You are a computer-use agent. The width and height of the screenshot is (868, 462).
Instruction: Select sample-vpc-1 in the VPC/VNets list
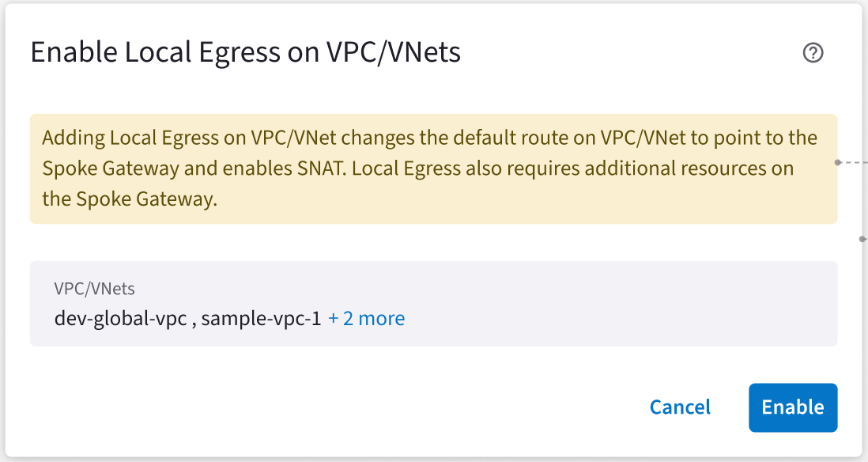[x=261, y=319]
